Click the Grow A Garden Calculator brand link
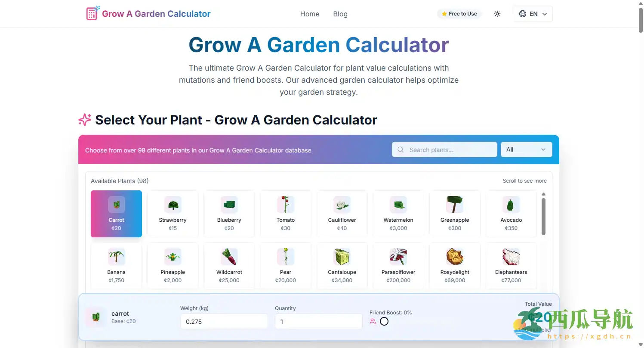Viewport: 644px width, 348px height. coord(156,14)
